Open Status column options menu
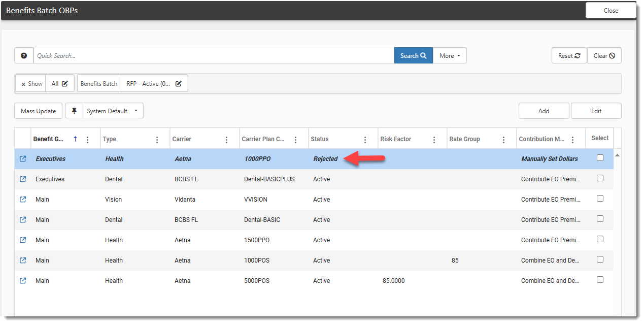 coord(365,140)
